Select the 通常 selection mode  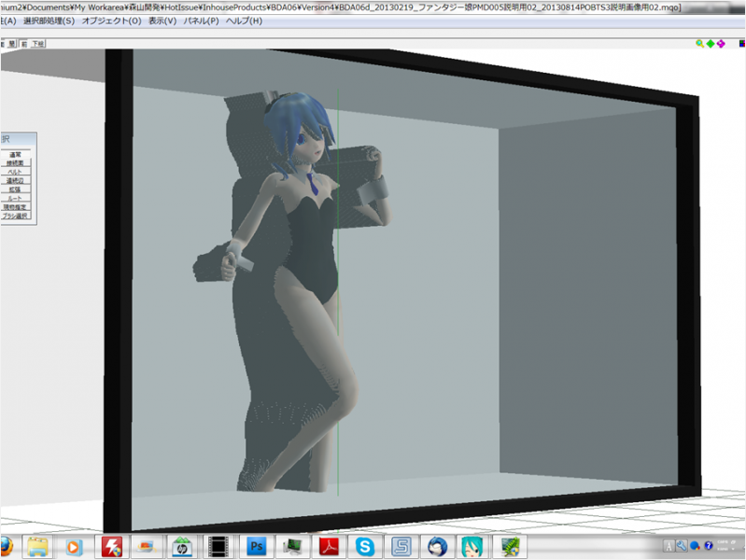point(15,155)
